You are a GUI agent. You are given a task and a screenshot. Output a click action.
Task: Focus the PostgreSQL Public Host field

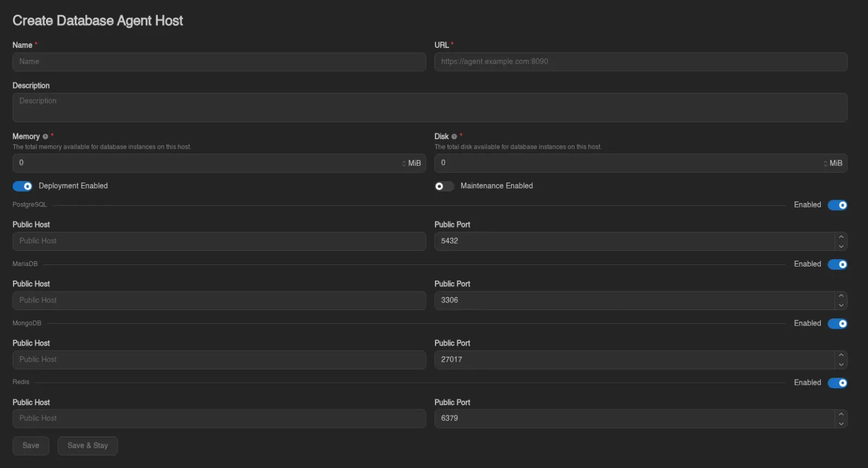tap(219, 241)
